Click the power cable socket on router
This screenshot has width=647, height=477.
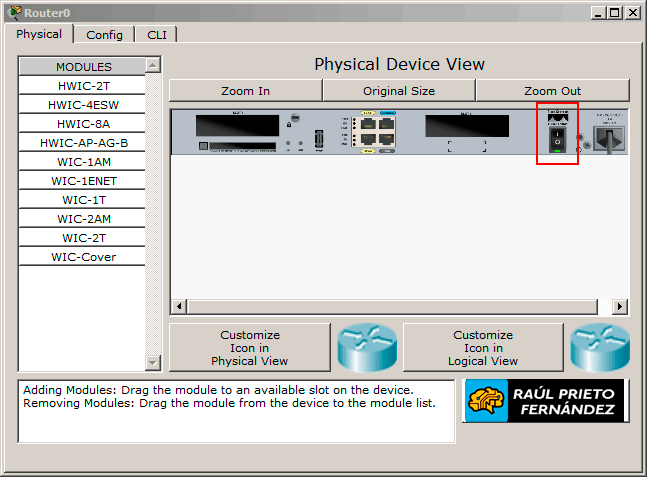[609, 139]
